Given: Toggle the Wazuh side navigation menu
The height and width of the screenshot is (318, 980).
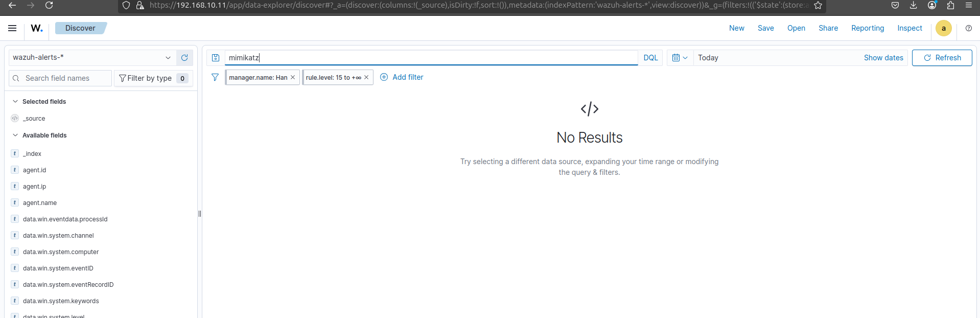Looking at the screenshot, I should [12, 28].
